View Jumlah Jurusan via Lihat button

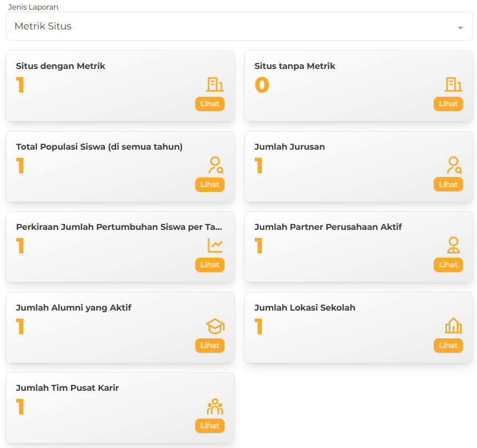point(448,184)
